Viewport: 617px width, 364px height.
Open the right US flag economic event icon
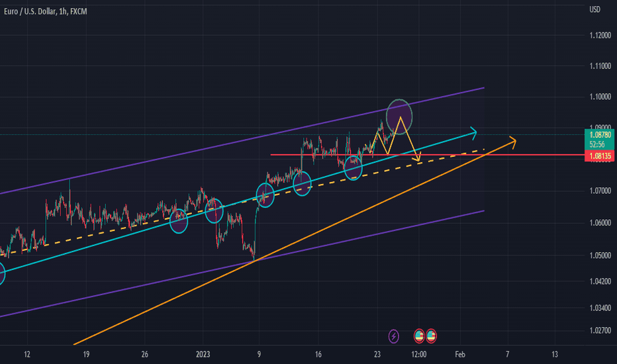click(431, 336)
